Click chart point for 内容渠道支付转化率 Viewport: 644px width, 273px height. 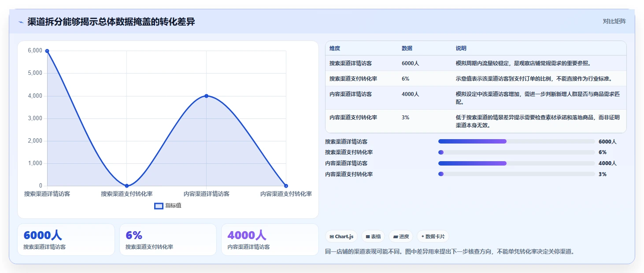pos(286,186)
